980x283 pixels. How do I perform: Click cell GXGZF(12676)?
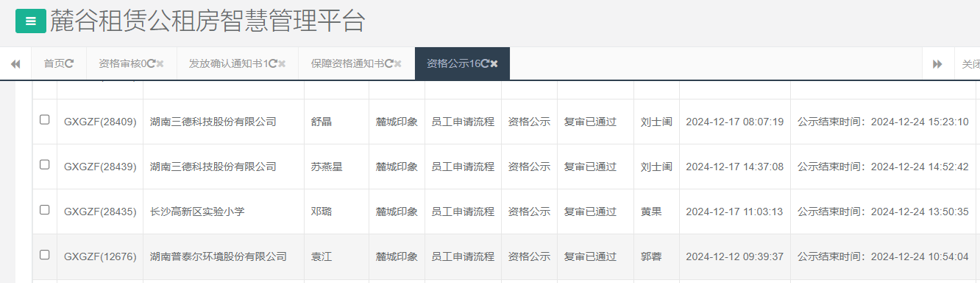pyautogui.click(x=100, y=256)
